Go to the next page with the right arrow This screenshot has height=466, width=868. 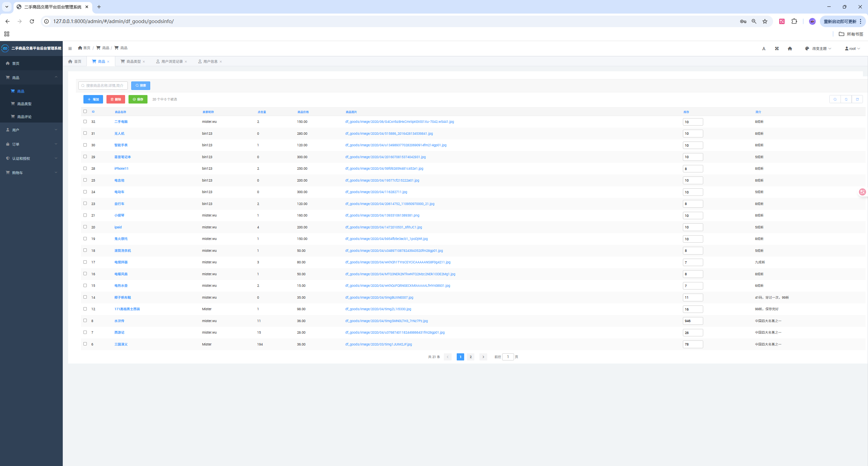483,357
